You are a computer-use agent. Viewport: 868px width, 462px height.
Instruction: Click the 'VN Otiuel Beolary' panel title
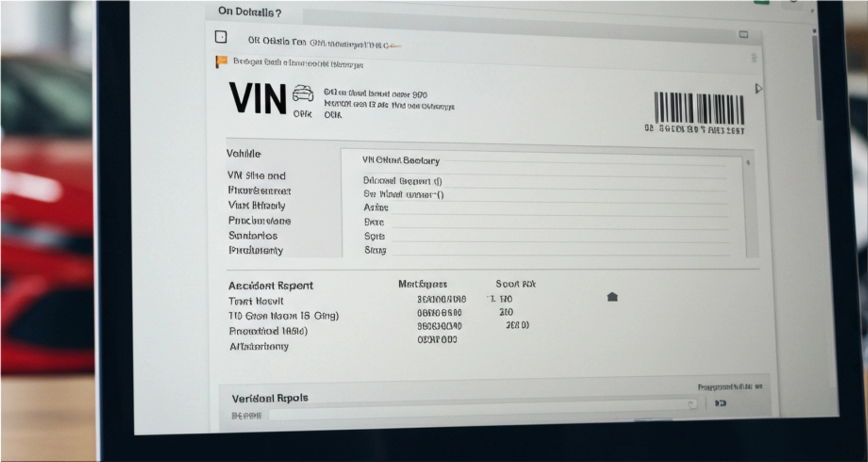point(401,161)
